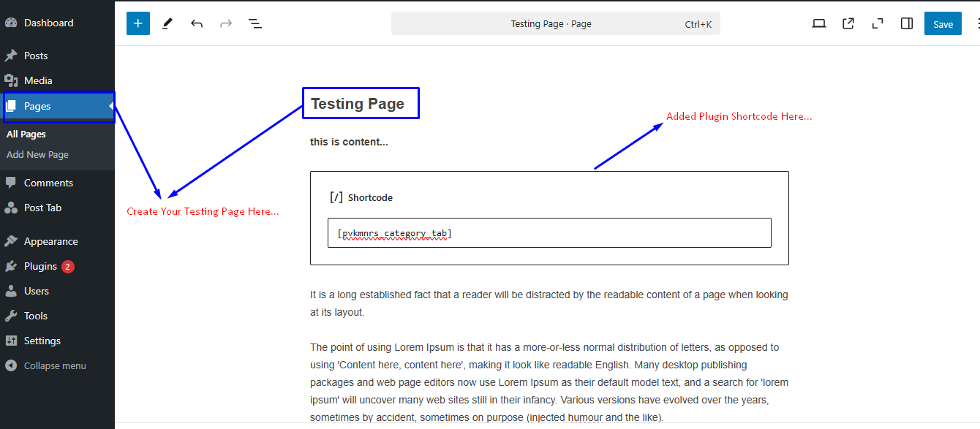
Task: Open the Users menu
Action: coord(57,291)
